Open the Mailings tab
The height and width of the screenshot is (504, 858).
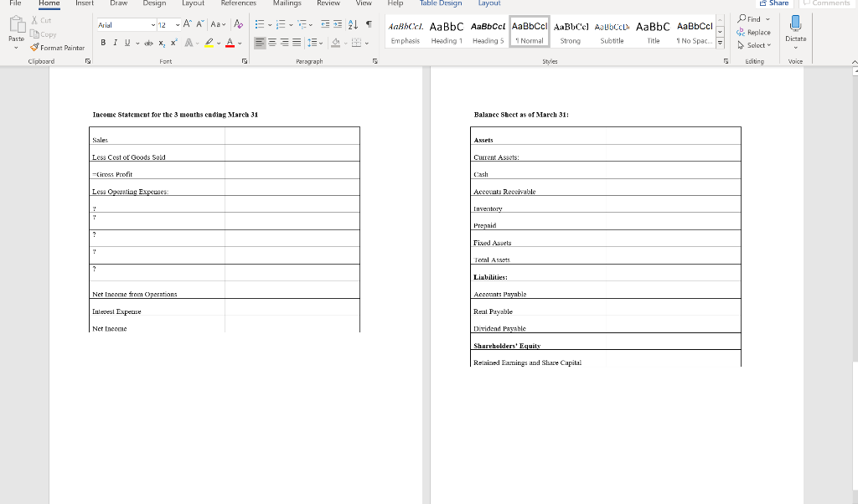click(287, 3)
